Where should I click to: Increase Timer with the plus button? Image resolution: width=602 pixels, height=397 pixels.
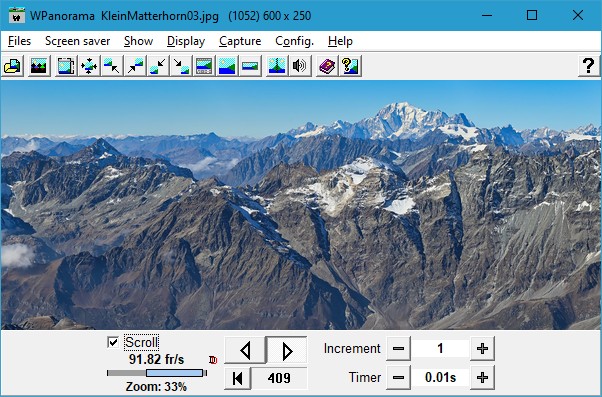[x=482, y=377]
